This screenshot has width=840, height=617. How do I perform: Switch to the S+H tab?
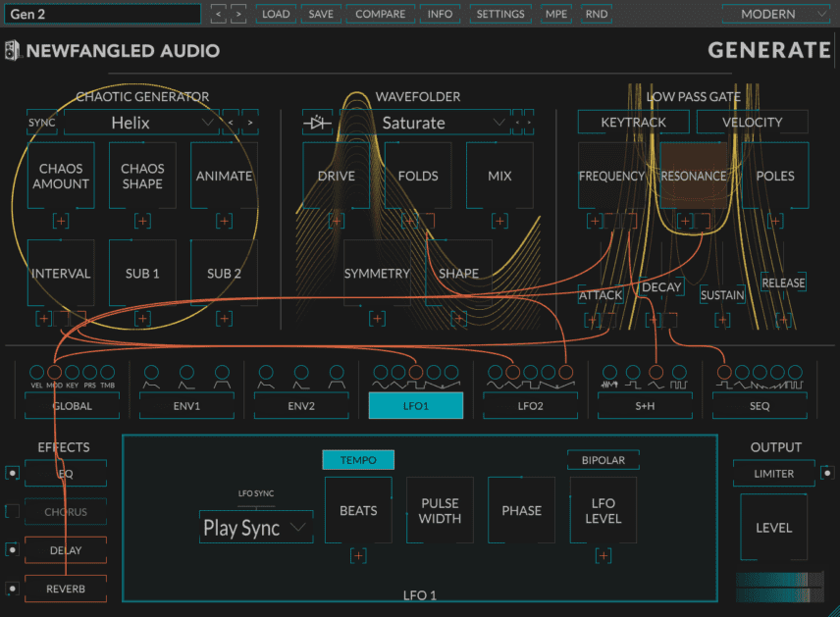[645, 405]
